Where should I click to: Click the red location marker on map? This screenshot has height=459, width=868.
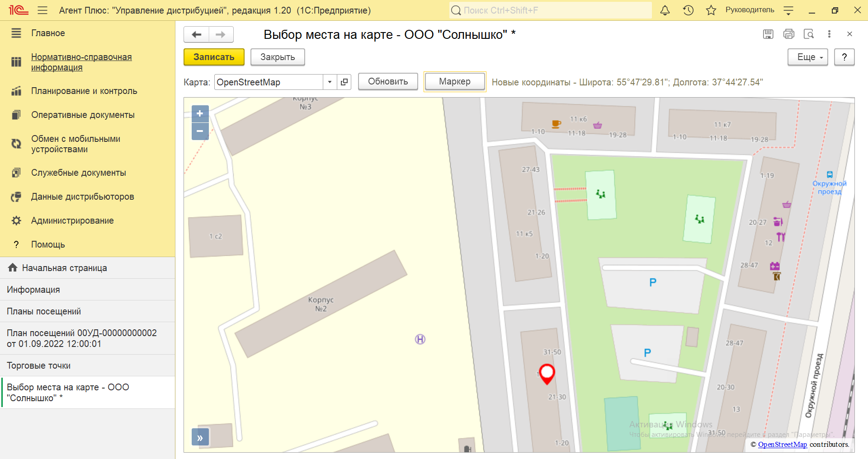pos(547,374)
